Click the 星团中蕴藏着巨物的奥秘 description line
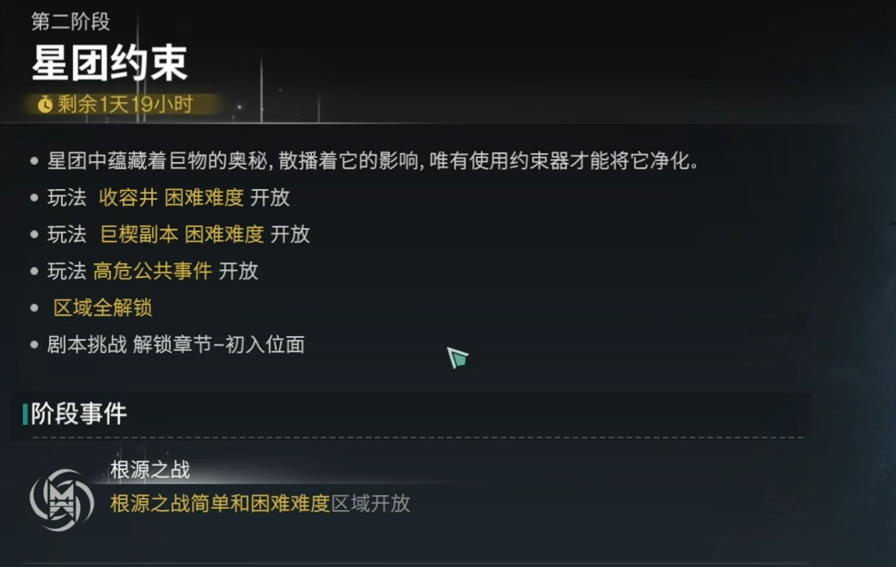This screenshot has width=896, height=567. tap(370, 161)
